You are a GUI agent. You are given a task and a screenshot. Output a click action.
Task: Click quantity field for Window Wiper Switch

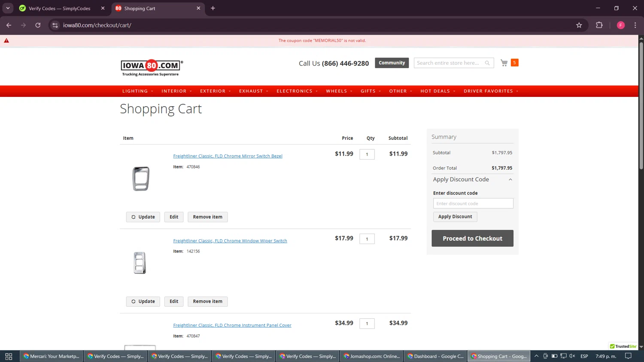pos(367,239)
